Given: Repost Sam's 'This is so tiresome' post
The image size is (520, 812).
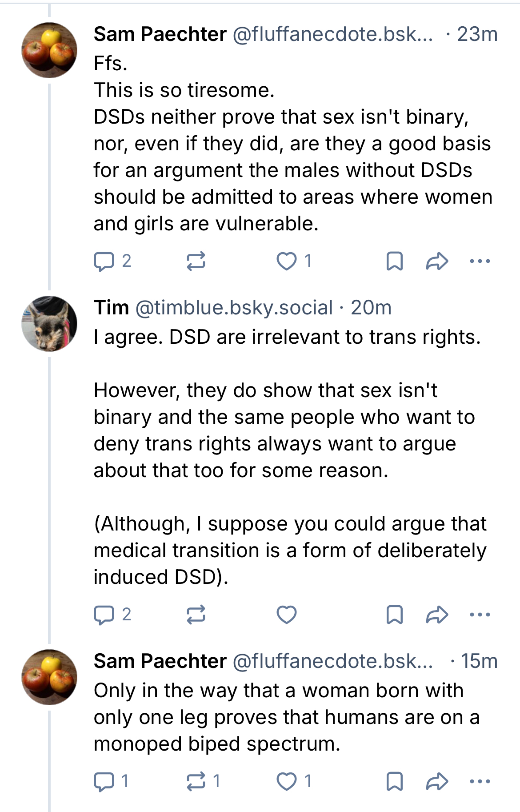Looking at the screenshot, I should click(196, 261).
